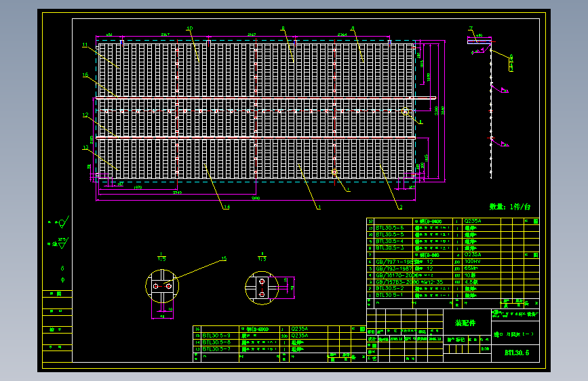588x381 pixels.
Task: Click the '100HV' material cell
Action: pos(473,262)
